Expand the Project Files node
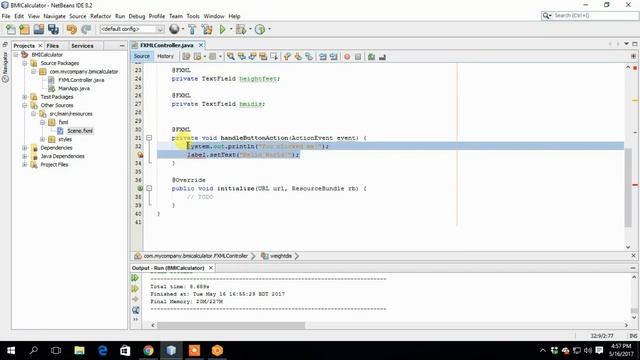 [x=25, y=164]
